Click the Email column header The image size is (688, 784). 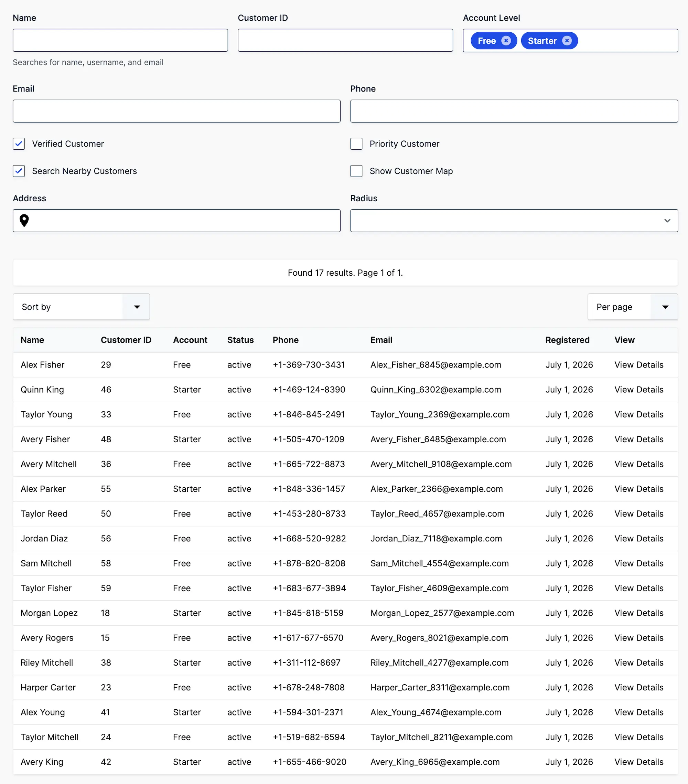(381, 340)
